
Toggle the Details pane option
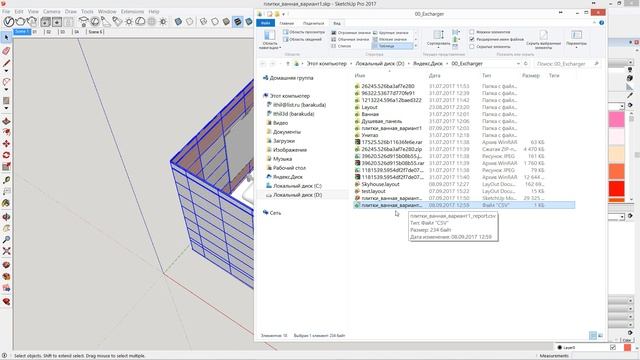(x=302, y=39)
